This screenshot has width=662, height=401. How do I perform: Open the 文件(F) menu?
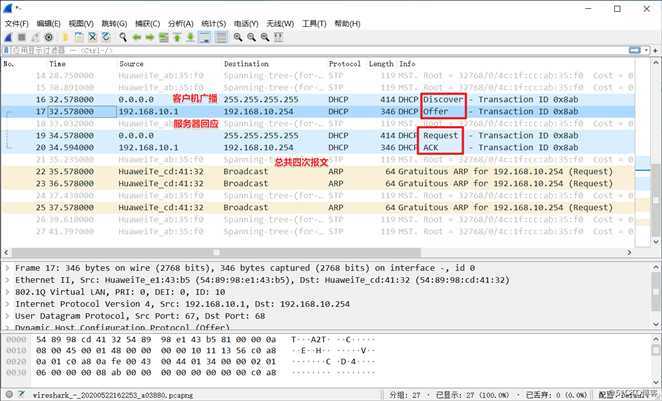(17, 24)
